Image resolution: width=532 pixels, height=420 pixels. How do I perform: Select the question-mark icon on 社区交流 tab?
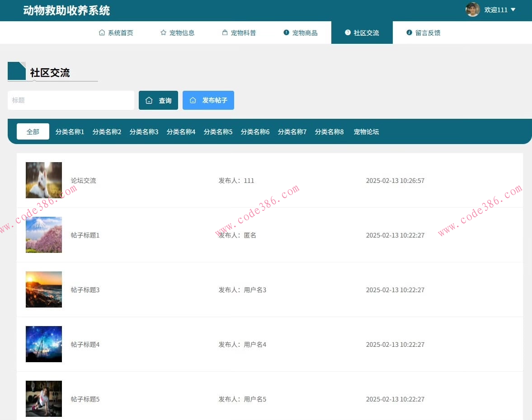347,32
